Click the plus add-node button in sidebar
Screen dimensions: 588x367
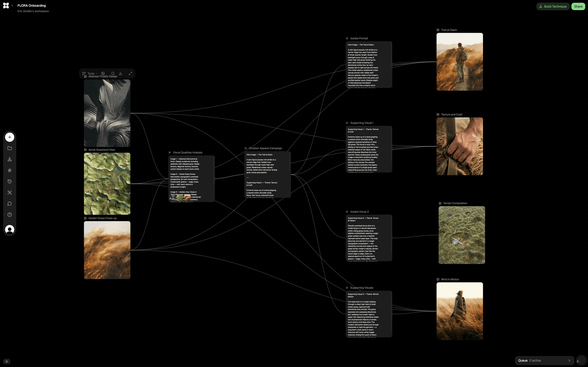[x=9, y=137]
